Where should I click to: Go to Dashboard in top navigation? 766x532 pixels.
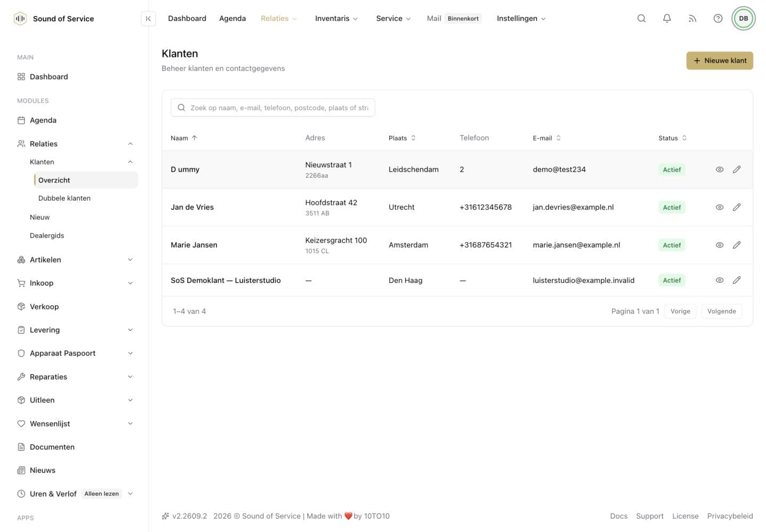pyautogui.click(x=187, y=19)
